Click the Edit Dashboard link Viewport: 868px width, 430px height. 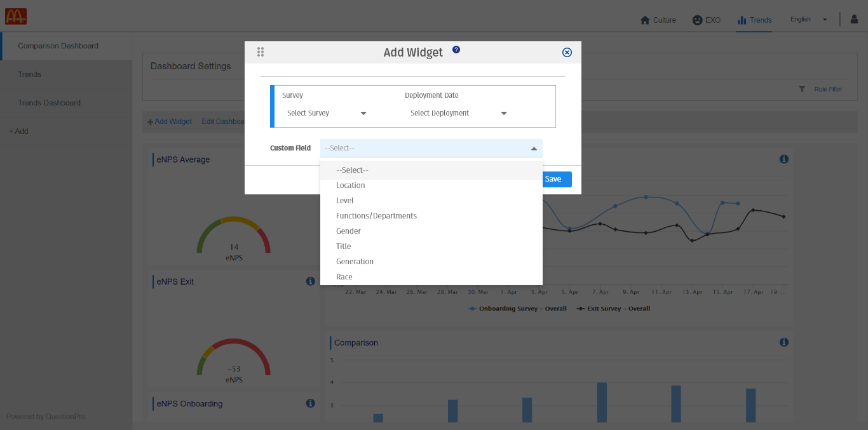223,121
